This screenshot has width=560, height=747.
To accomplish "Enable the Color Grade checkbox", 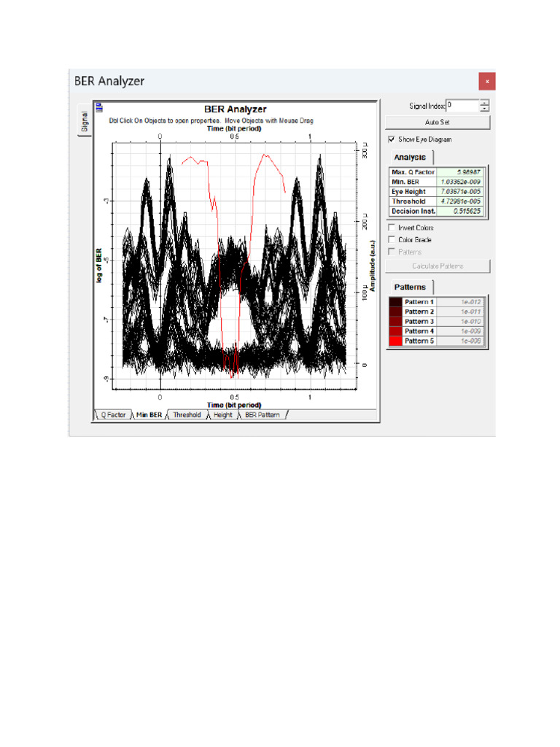I will (392, 239).
